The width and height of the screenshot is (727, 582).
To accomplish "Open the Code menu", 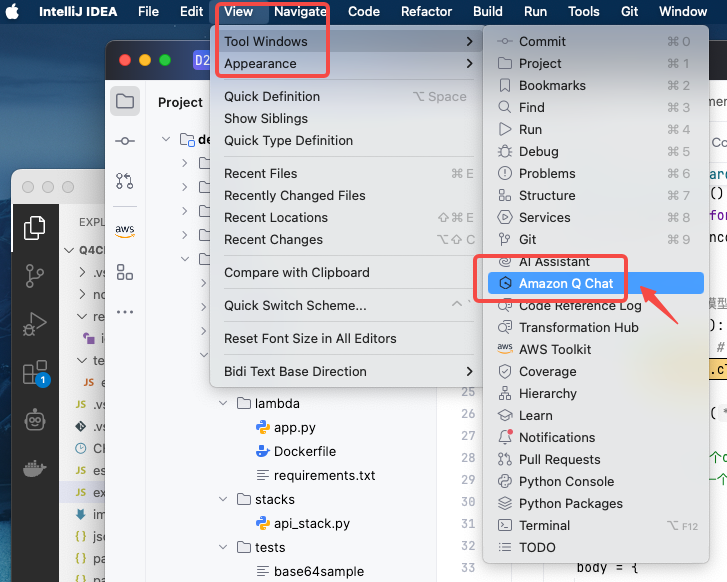I will tap(364, 12).
